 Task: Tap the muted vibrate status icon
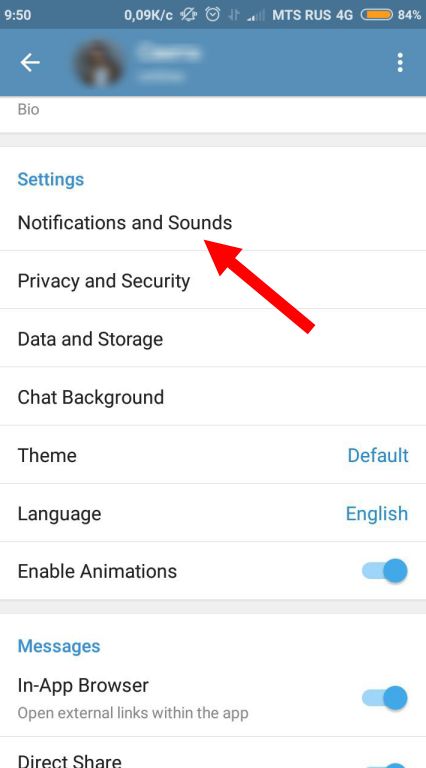click(189, 15)
